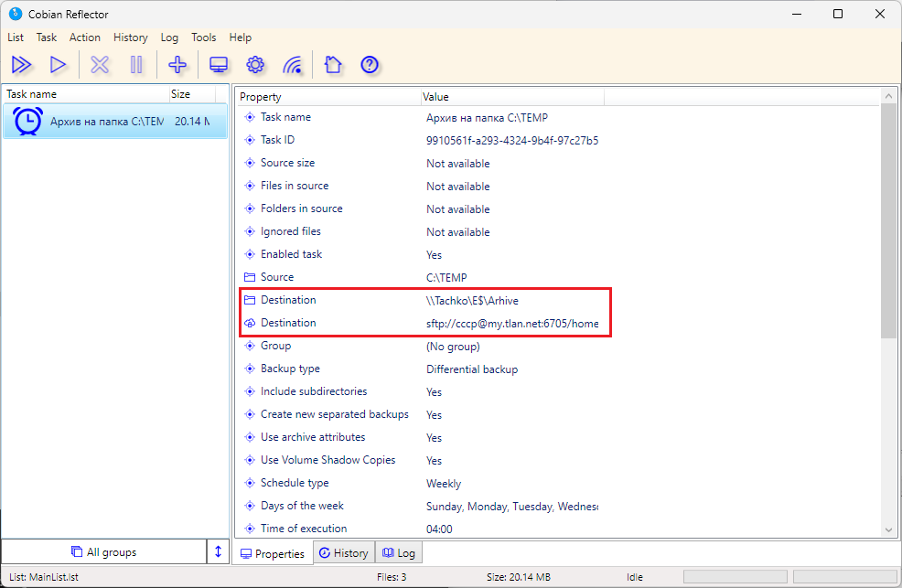The height and width of the screenshot is (588, 902).
Task: Switch to the Log tab at the bottom
Action: [399, 552]
